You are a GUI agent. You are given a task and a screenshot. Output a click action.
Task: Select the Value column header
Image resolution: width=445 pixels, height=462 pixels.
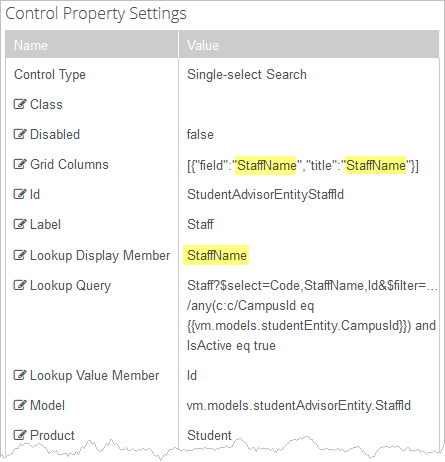tap(309, 45)
